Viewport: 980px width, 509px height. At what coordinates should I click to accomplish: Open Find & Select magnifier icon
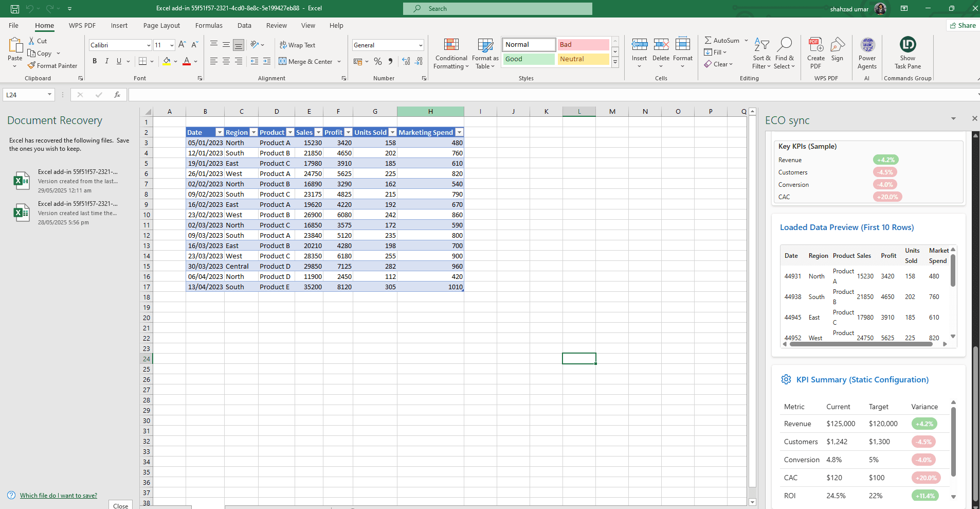[785, 45]
